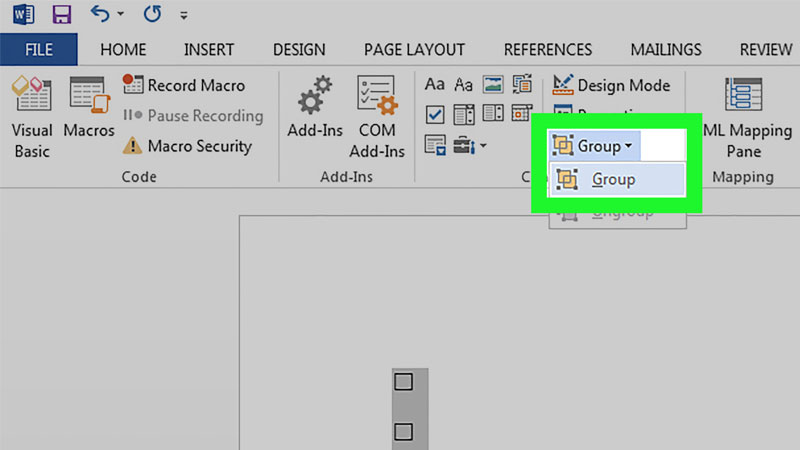Screen dimensions: 800x450
Task: Open Macro Security settings
Action: (x=187, y=146)
